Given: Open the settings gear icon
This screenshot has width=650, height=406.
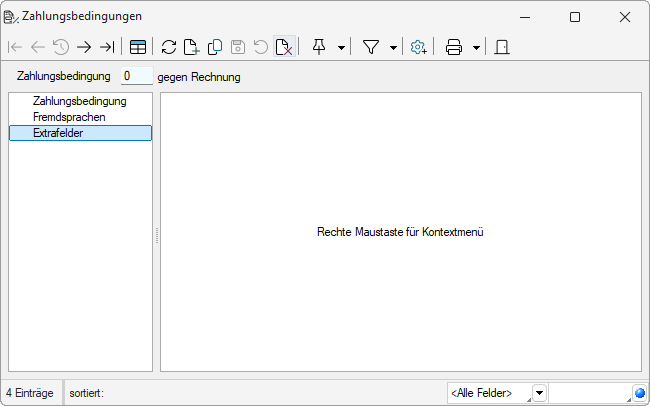Looking at the screenshot, I should pos(419,47).
